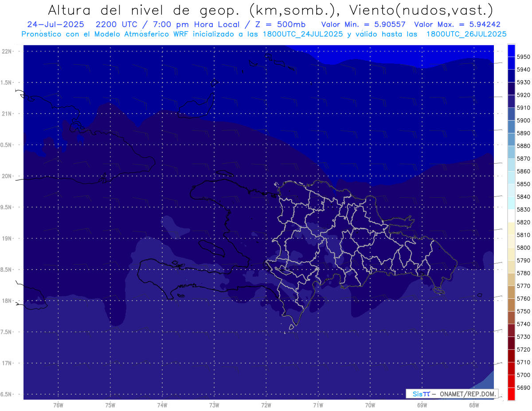Click the 72W longitude label
The width and height of the screenshot is (532, 411).
click(x=266, y=405)
